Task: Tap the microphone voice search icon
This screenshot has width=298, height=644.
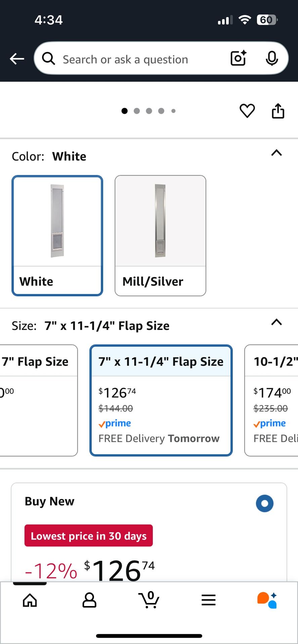Action: click(x=271, y=59)
